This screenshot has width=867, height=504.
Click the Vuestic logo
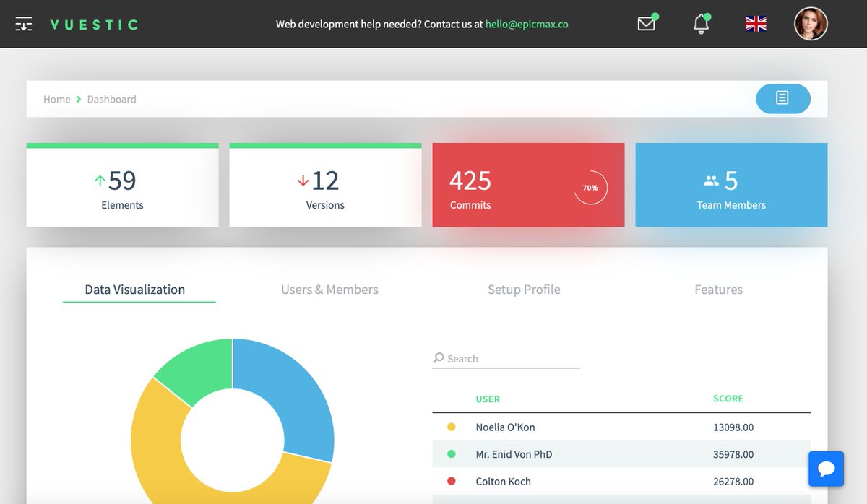pos(94,25)
